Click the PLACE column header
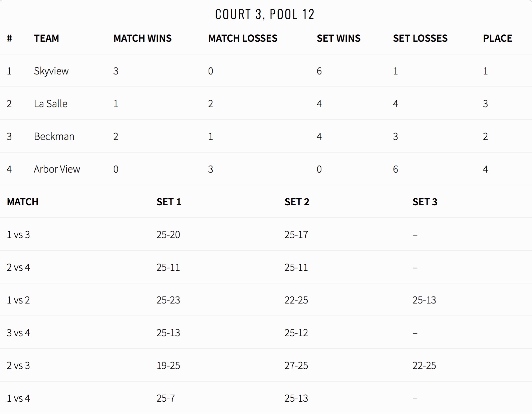This screenshot has height=414, width=532. [x=497, y=38]
